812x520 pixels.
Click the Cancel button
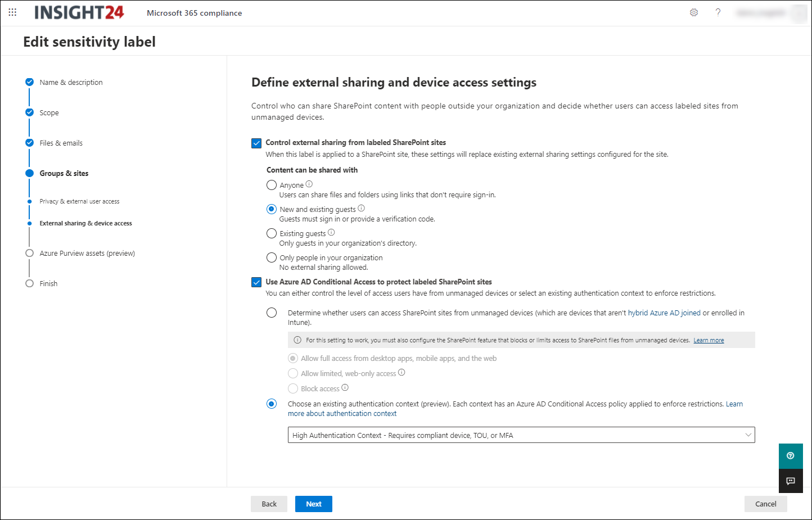(765, 504)
